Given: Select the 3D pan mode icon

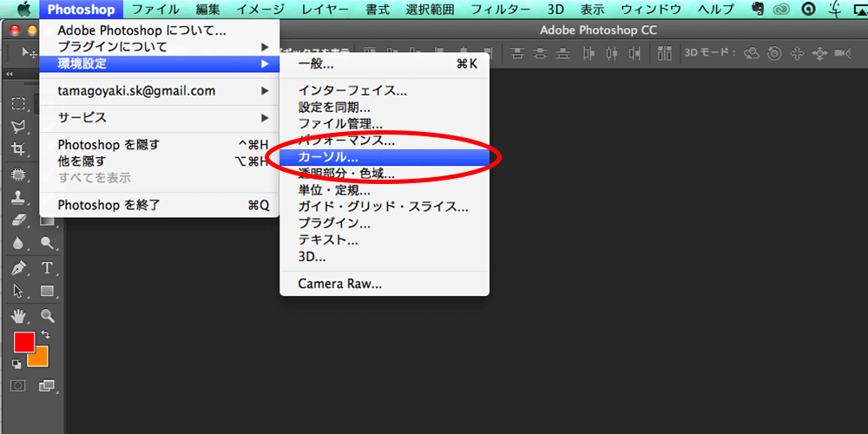Looking at the screenshot, I should coord(797,53).
